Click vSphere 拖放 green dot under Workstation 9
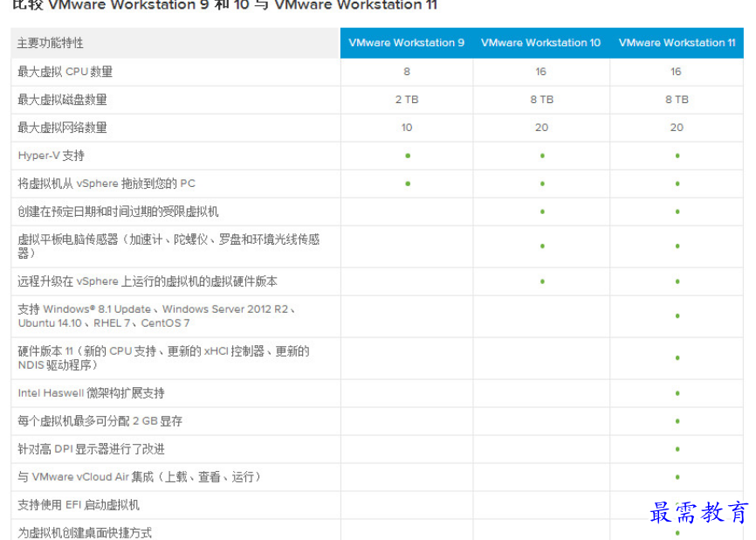 tap(408, 183)
